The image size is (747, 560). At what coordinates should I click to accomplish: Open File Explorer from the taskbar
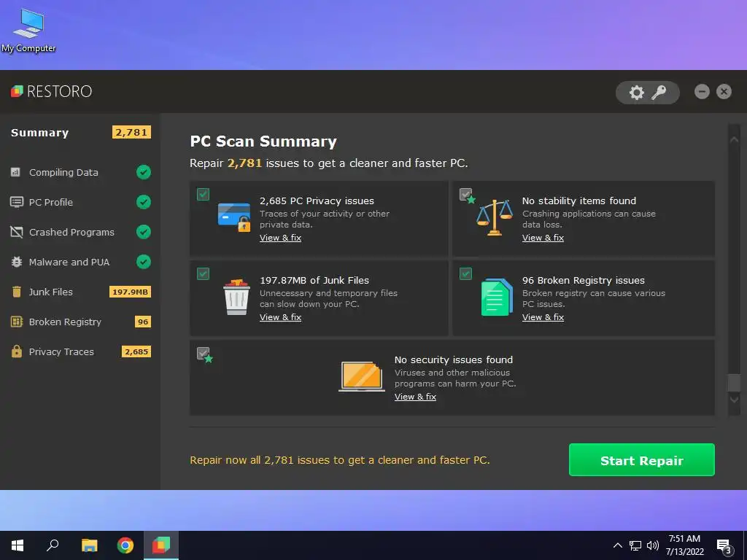pyautogui.click(x=89, y=545)
